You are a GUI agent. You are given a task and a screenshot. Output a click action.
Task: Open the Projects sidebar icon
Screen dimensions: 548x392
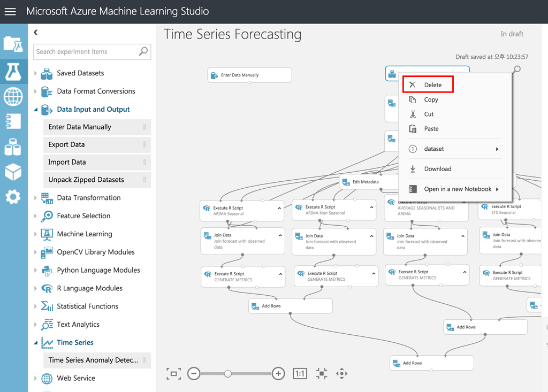click(x=13, y=44)
